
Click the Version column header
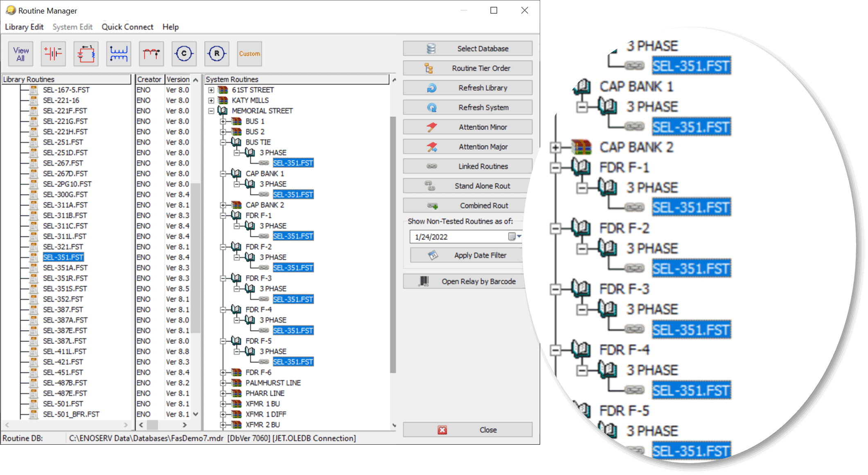pos(178,79)
